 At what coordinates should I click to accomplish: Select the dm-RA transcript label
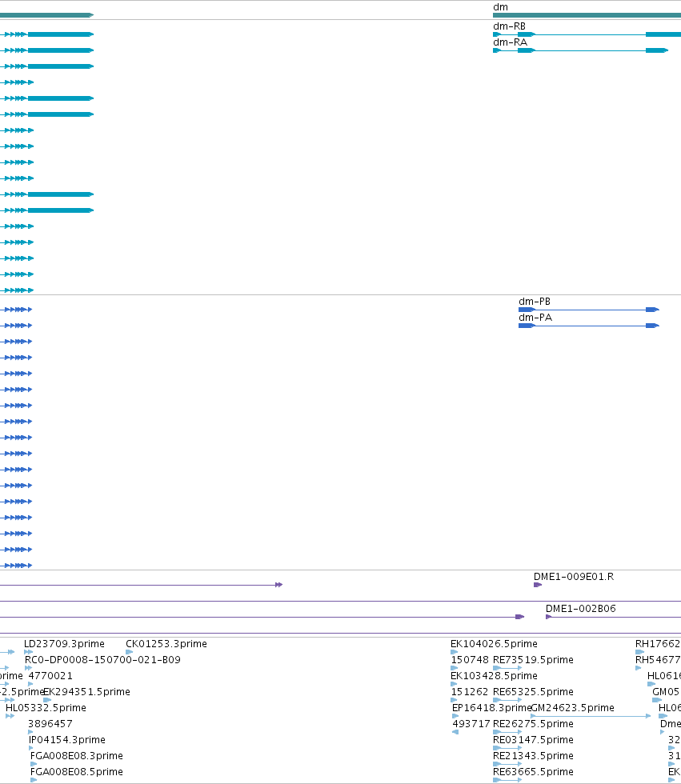point(510,42)
